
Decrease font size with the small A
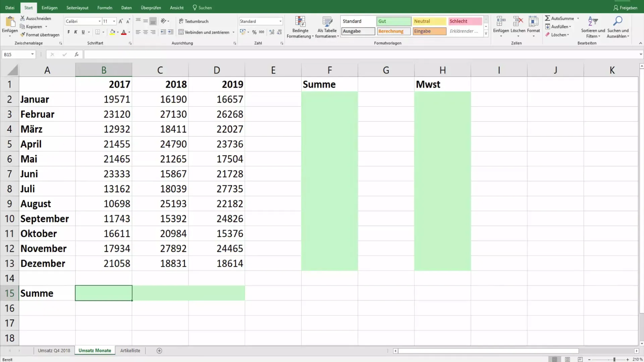[128, 21]
